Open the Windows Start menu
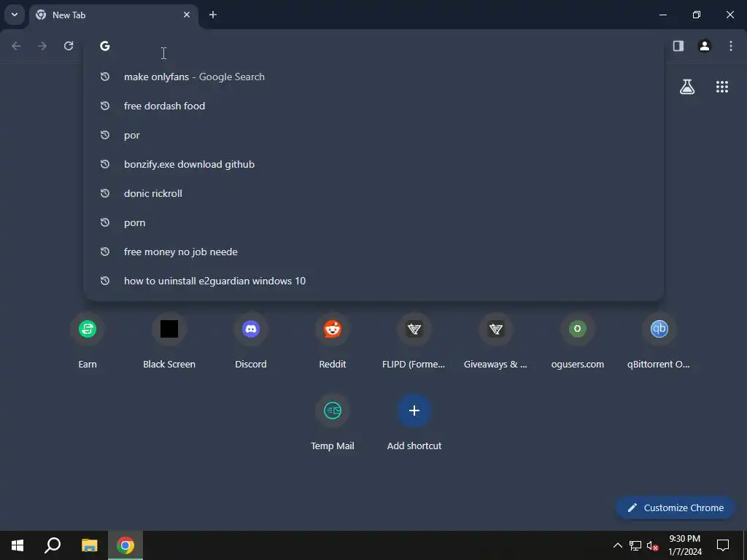Screen dimensions: 747x560 [x=18, y=545]
